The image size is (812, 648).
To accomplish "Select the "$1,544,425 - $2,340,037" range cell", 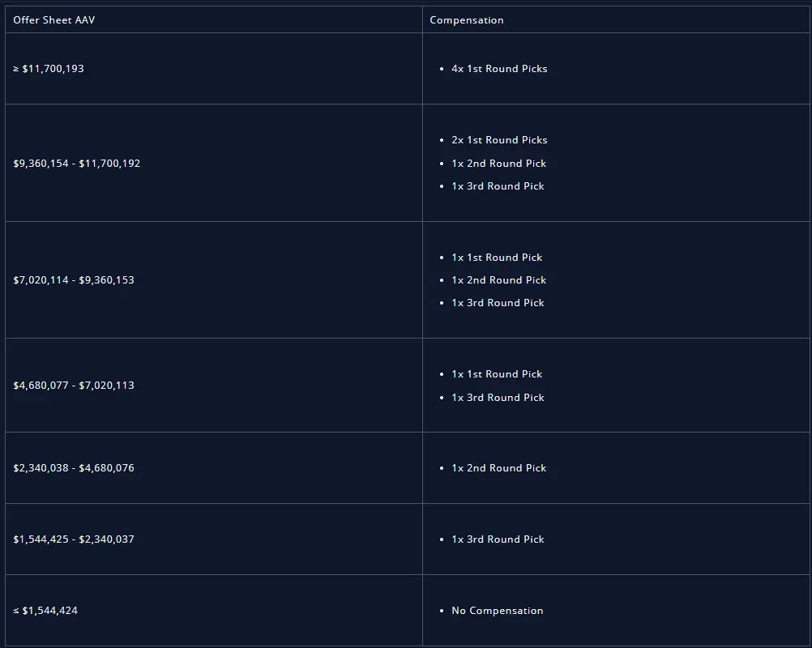I will [x=74, y=539].
